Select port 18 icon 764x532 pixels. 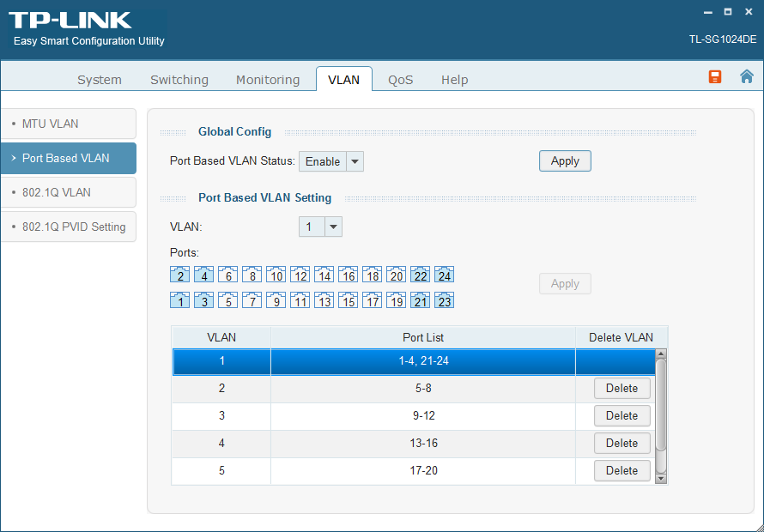coord(373,275)
